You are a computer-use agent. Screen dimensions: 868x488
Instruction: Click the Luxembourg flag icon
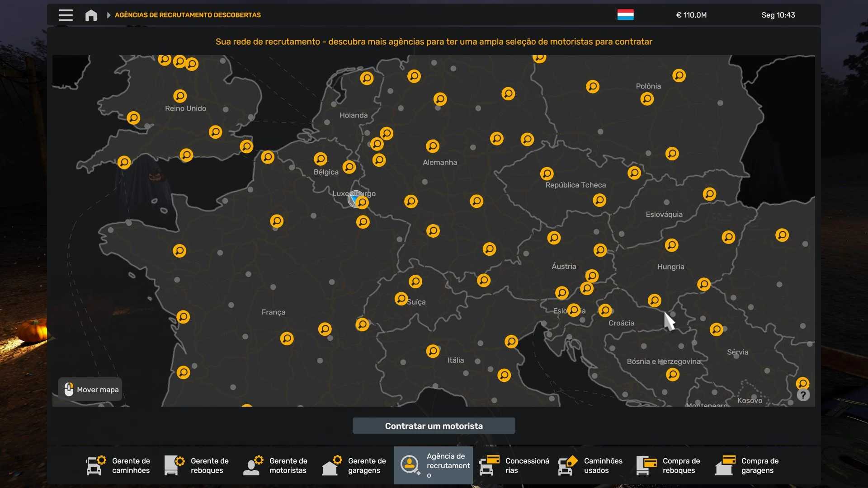pos(625,15)
